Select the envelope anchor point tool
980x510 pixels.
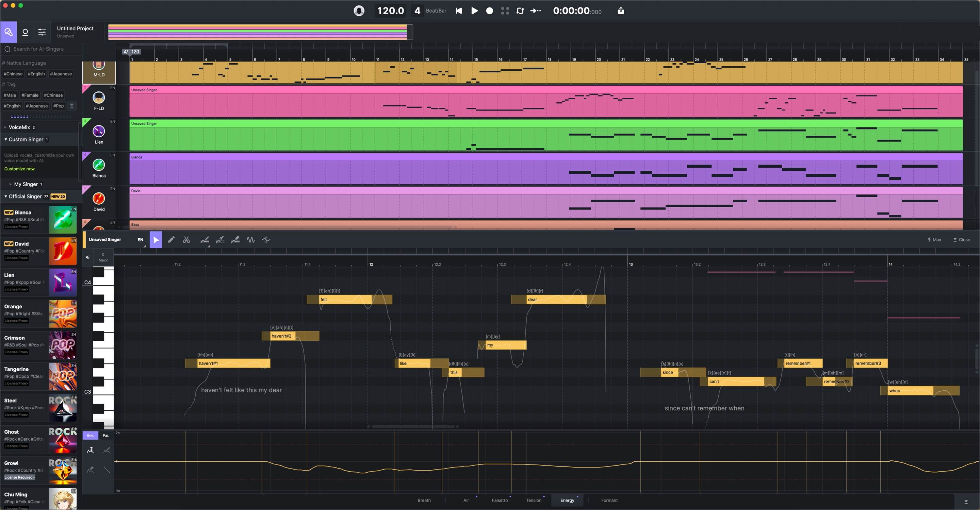[90, 451]
